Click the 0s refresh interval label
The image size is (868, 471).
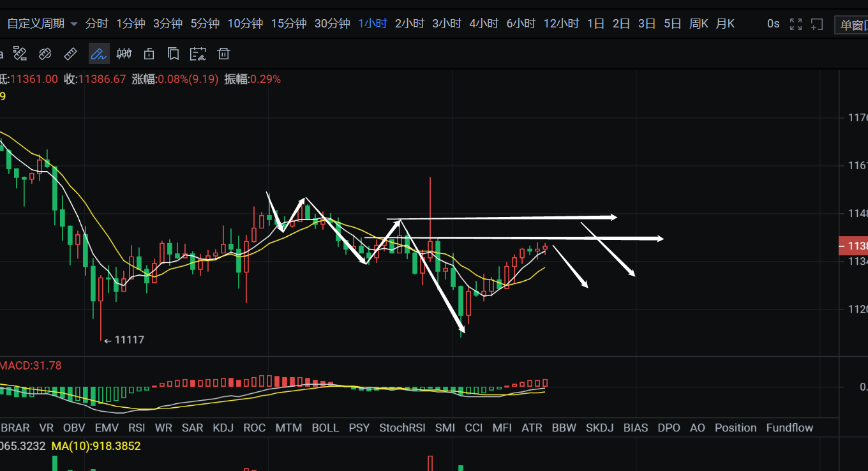[x=773, y=24]
